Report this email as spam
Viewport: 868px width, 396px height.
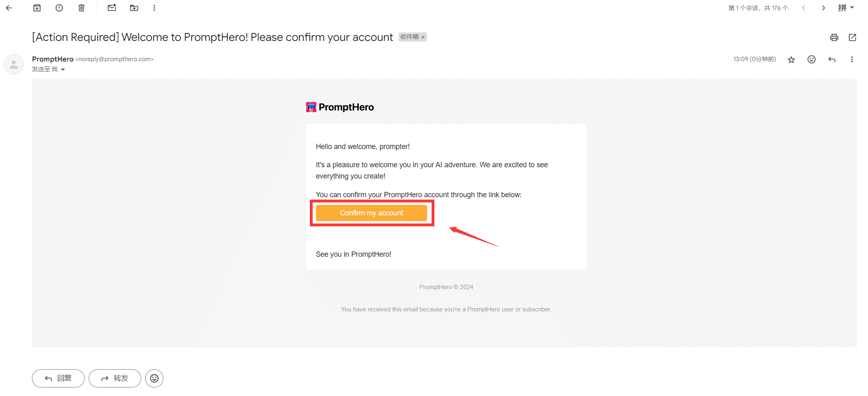[59, 8]
